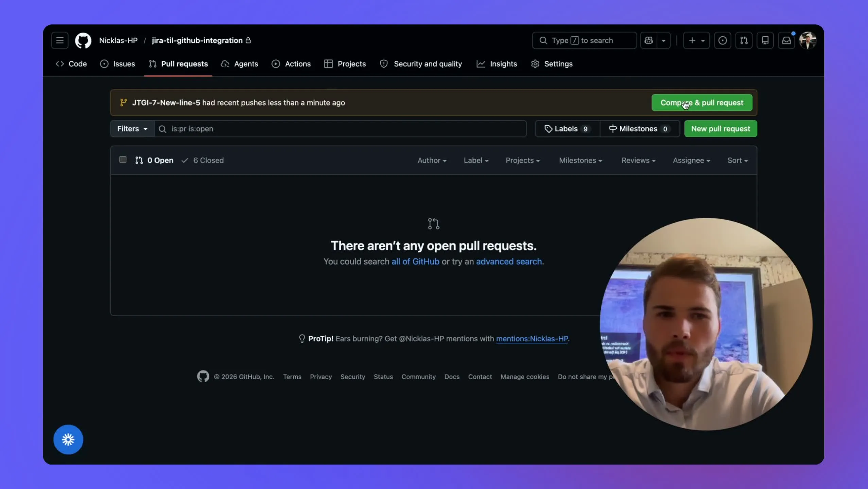
Task: Click the mentions:Nicklas-HP link
Action: tap(532, 339)
